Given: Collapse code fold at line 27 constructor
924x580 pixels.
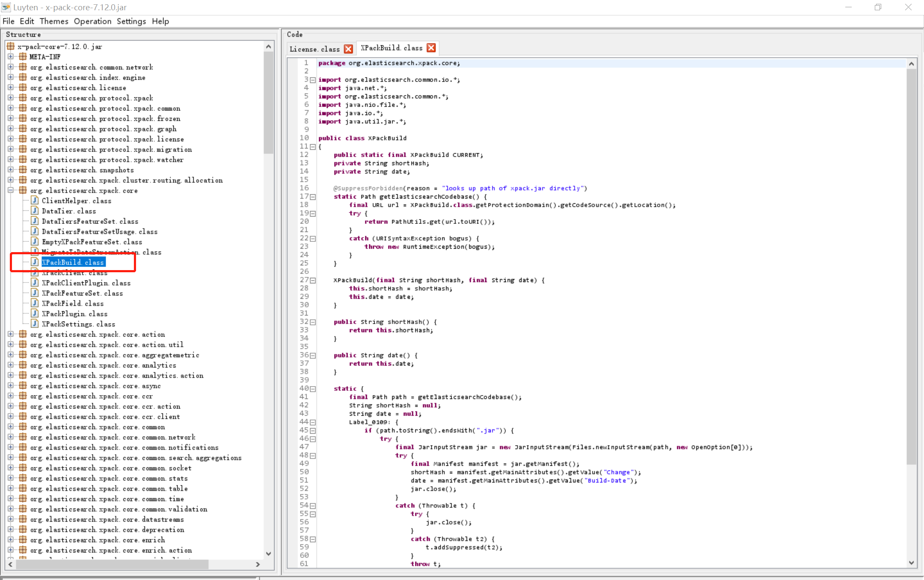Looking at the screenshot, I should [x=313, y=280].
